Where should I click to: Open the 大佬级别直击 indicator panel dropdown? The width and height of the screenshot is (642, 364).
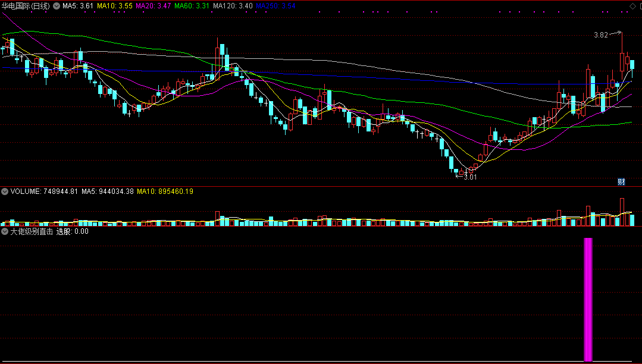click(x=5, y=231)
